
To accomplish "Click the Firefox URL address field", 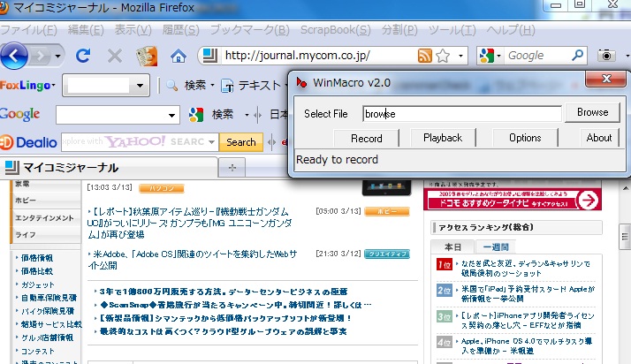I will pyautogui.click(x=318, y=56).
